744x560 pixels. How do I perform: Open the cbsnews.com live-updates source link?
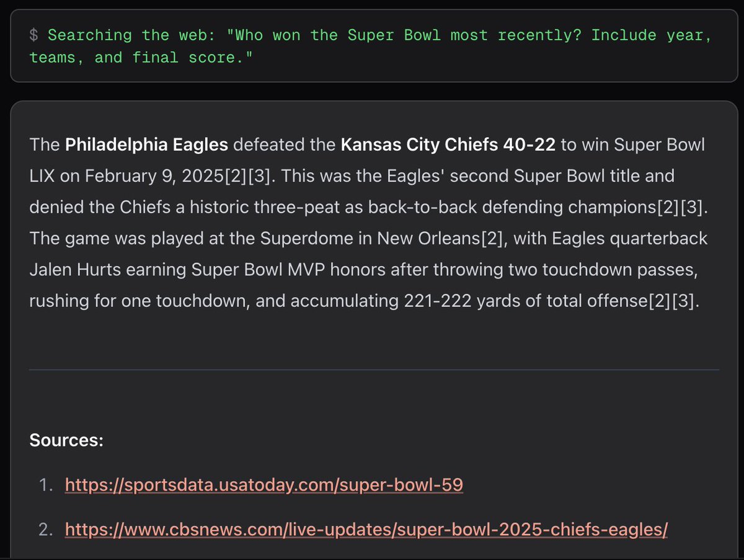[x=366, y=530]
